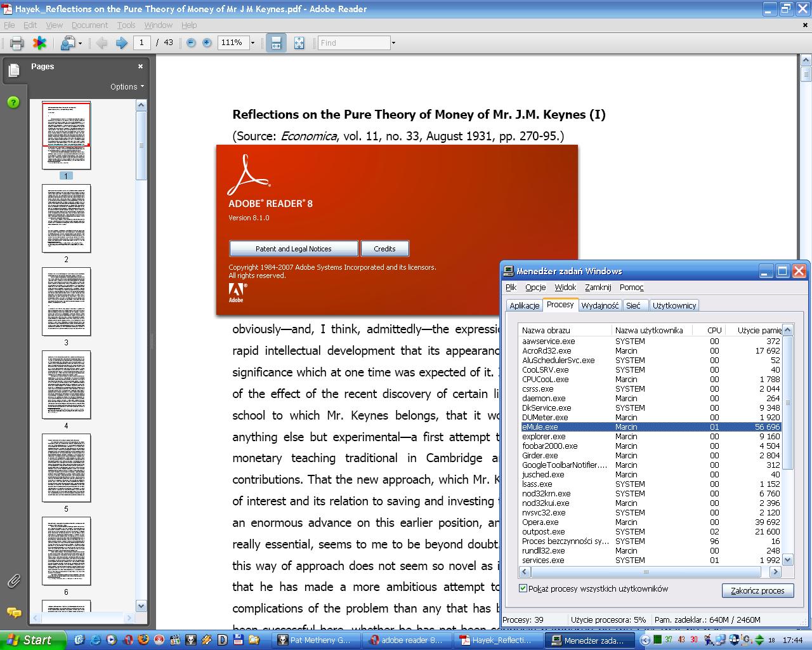The width and height of the screenshot is (812, 650).
Task: Open the Zamknij menu in Task Manager
Action: coord(598,288)
